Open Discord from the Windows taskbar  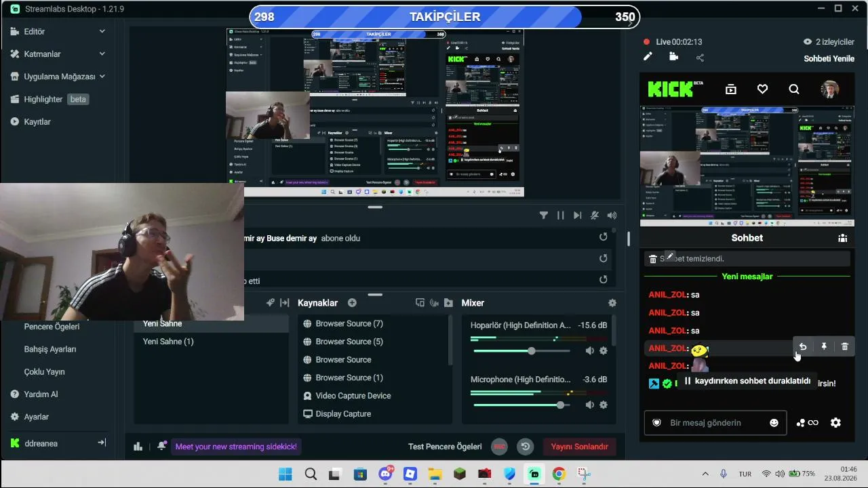coord(387,474)
